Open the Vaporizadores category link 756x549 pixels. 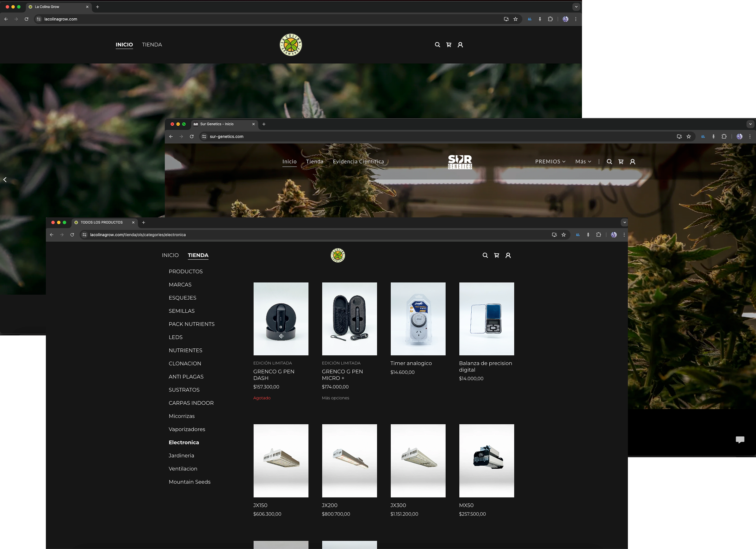click(x=187, y=429)
